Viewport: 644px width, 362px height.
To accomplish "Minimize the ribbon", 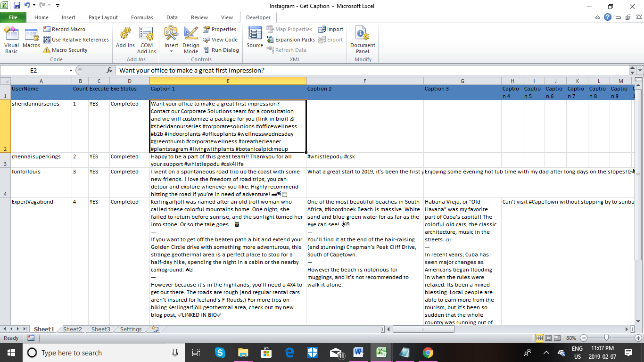I will coord(598,17).
